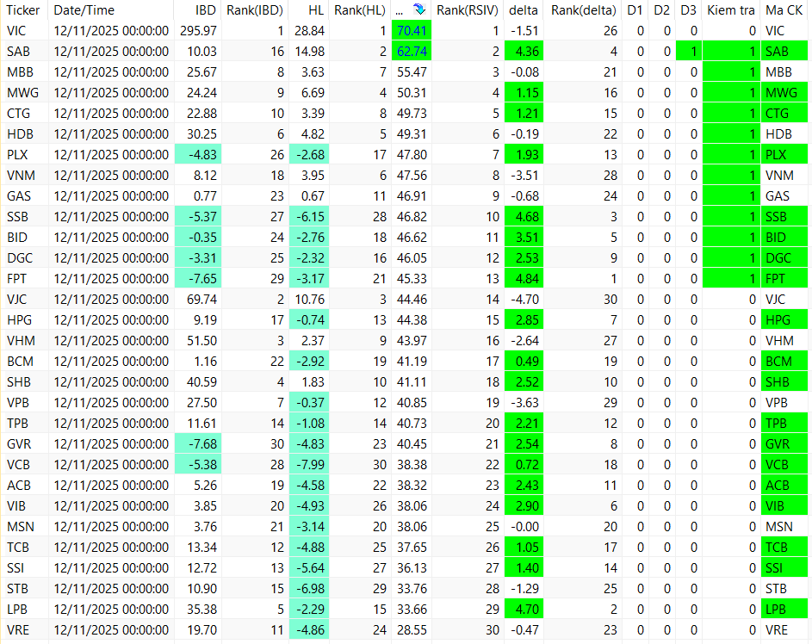The image size is (812, 644).
Task: Click the highlighted 62.74 value for SAB
Action: [412, 52]
